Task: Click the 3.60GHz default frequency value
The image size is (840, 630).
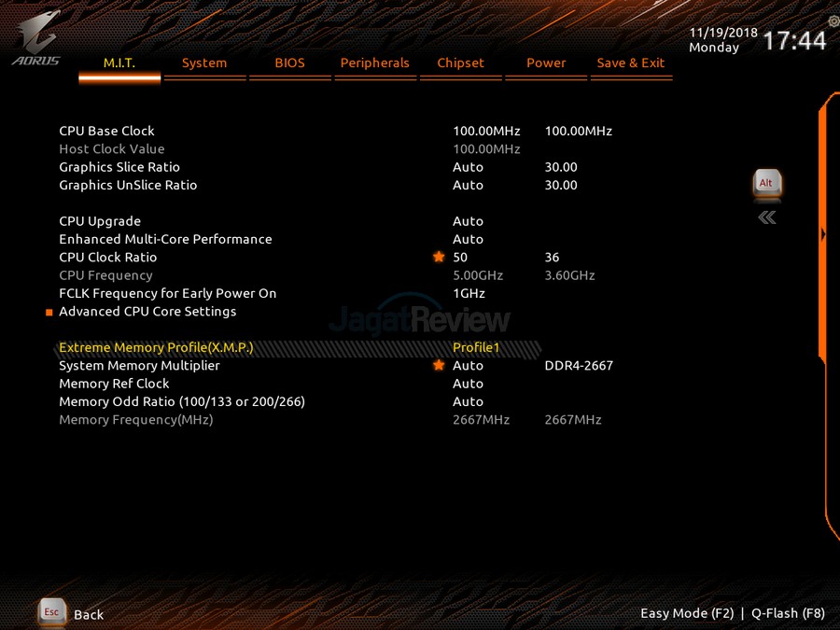Action: (569, 275)
